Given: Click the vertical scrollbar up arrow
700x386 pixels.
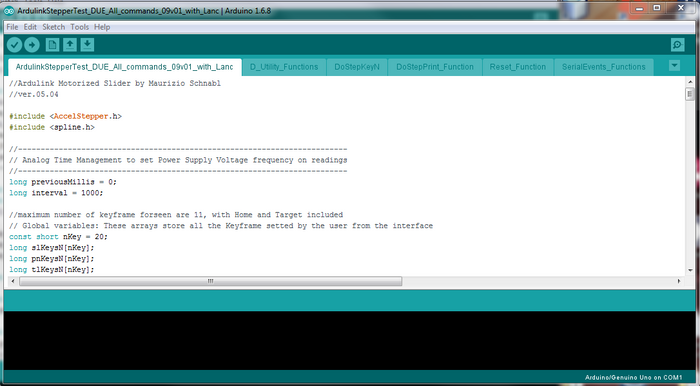Looking at the screenshot, I should point(690,82).
